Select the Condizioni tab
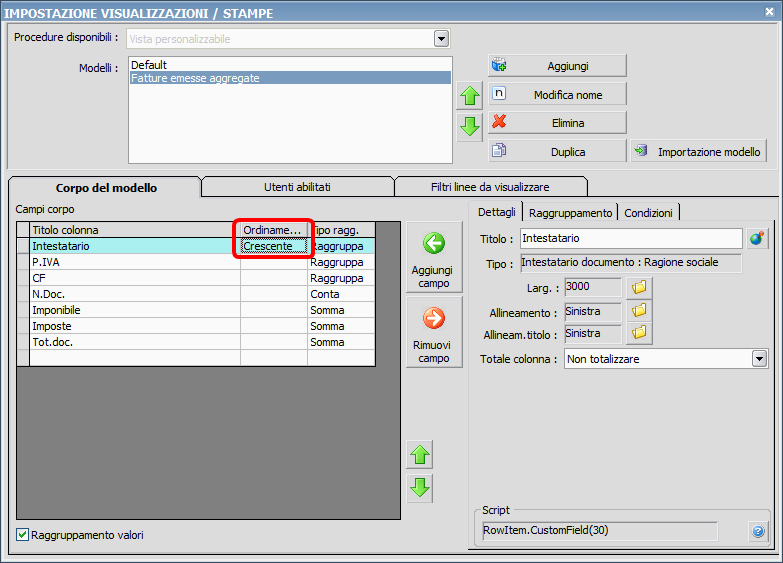This screenshot has width=783, height=563. coord(648,213)
